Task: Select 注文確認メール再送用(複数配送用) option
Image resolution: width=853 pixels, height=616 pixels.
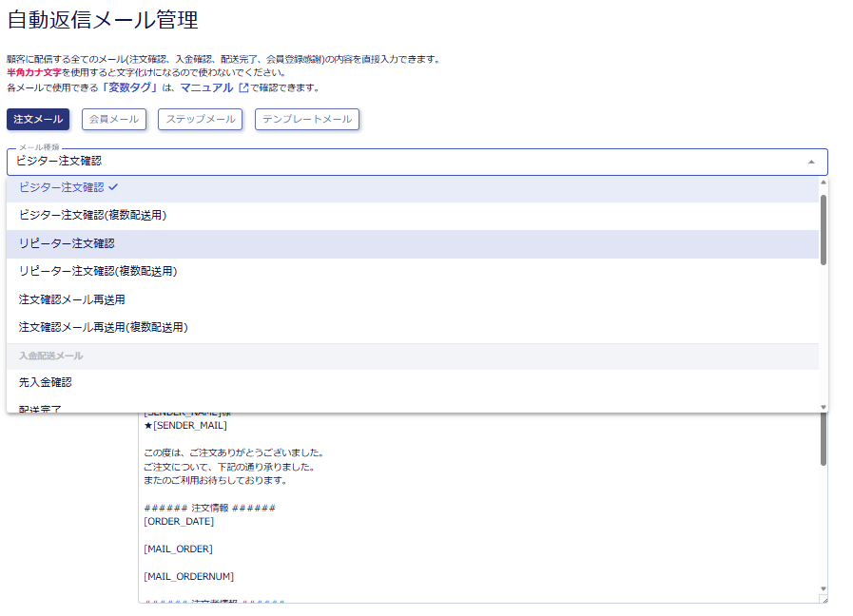Action: tap(103, 328)
